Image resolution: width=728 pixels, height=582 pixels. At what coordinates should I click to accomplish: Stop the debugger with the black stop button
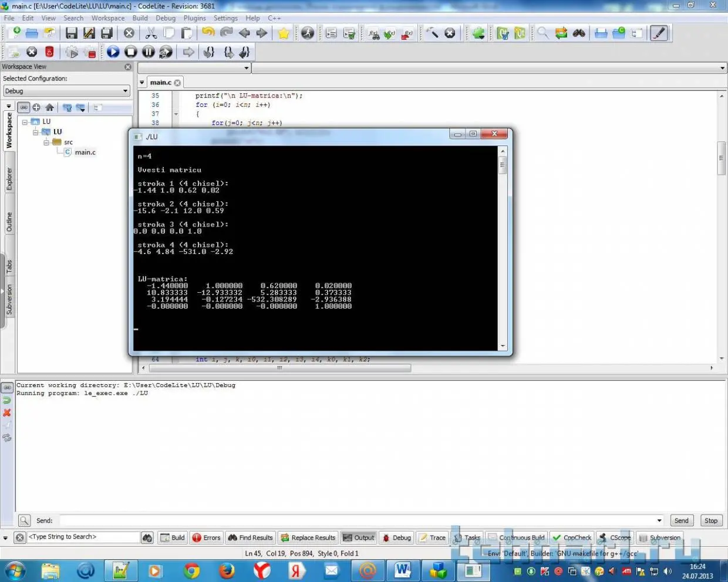[x=130, y=52]
